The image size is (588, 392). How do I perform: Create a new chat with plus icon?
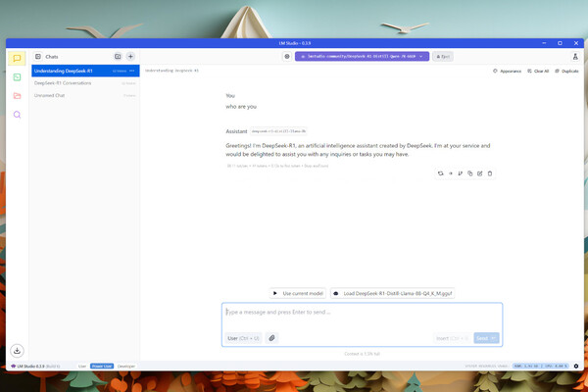[130, 57]
